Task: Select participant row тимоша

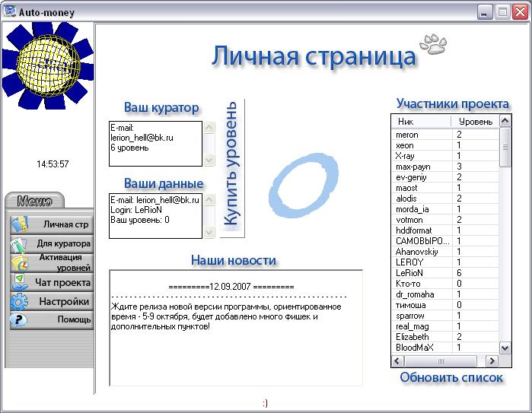Action: [445, 305]
